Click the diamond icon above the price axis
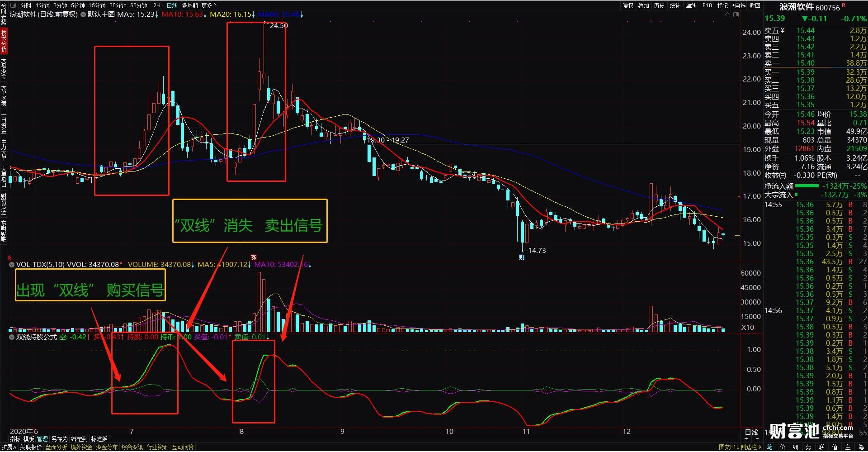868x452 pixels. click(x=727, y=15)
